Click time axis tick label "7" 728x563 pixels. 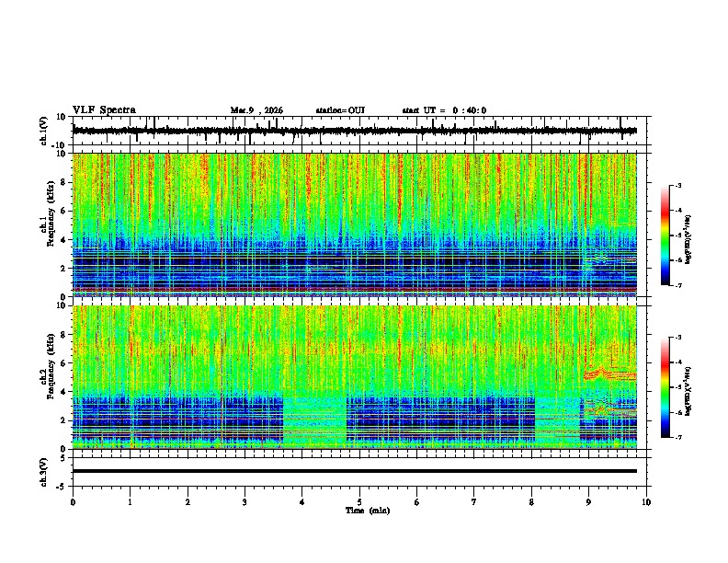coord(474,502)
